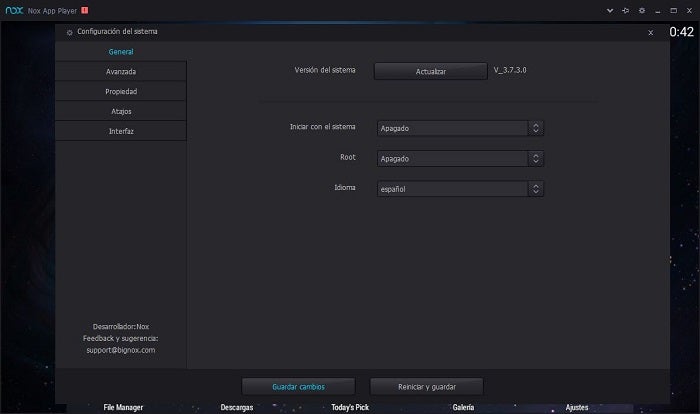Open Today's Pick app
This screenshot has height=414, width=700.
click(350, 407)
